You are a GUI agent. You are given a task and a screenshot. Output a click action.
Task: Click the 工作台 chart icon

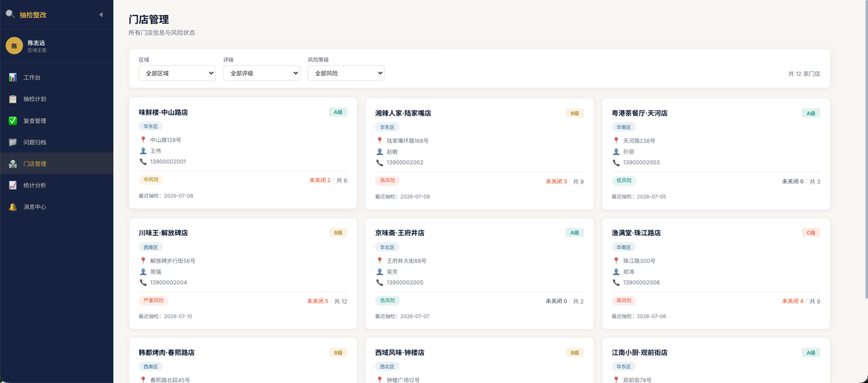point(12,77)
